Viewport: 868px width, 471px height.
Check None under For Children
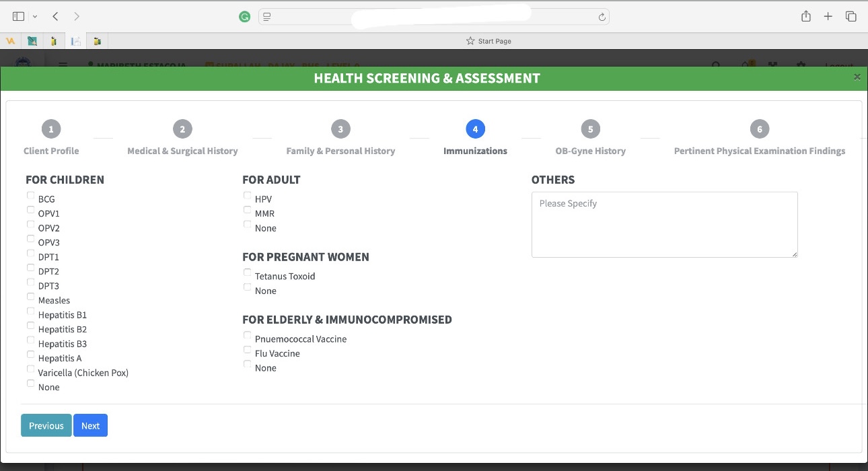tap(30, 384)
